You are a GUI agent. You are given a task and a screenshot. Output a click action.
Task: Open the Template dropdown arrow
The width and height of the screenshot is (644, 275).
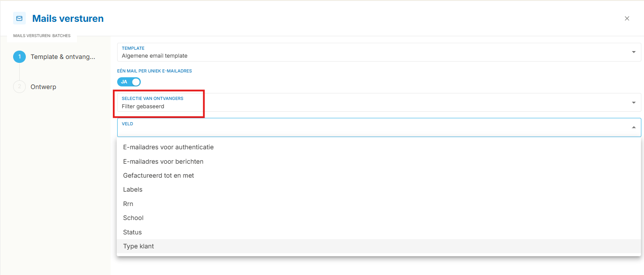[x=634, y=52]
